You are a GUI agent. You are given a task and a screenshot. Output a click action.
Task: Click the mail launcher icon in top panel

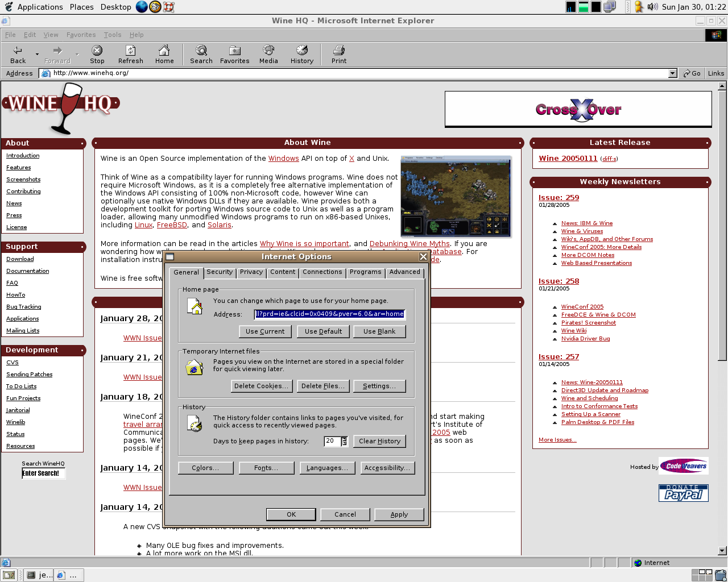pyautogui.click(x=155, y=7)
